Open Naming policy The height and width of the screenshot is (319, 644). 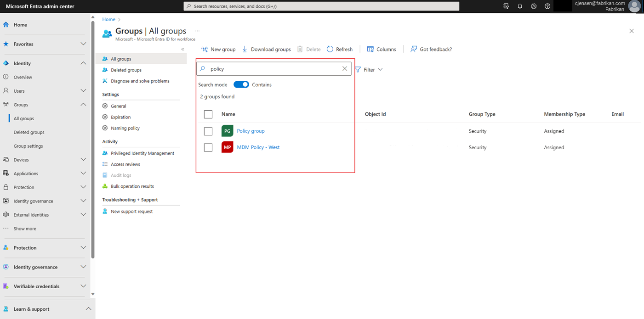(x=125, y=128)
